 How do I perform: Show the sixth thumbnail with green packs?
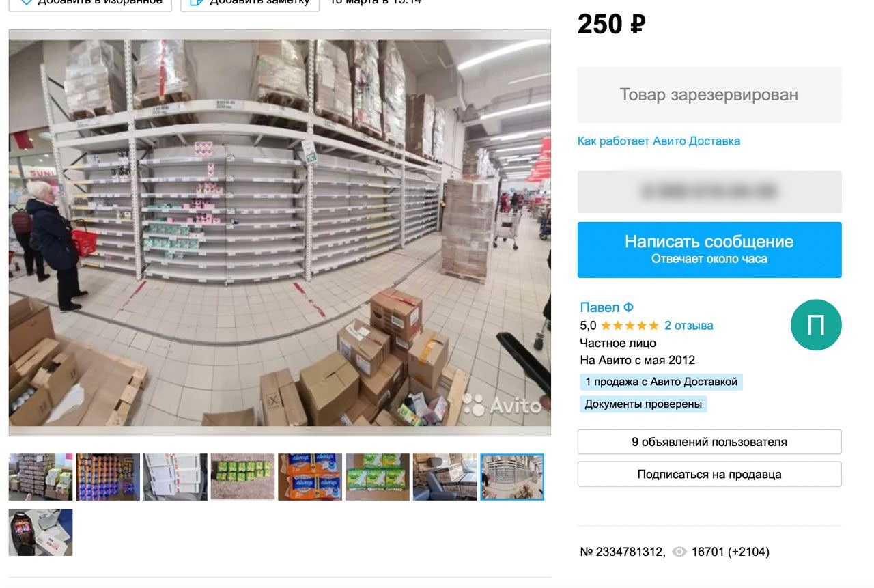(378, 477)
